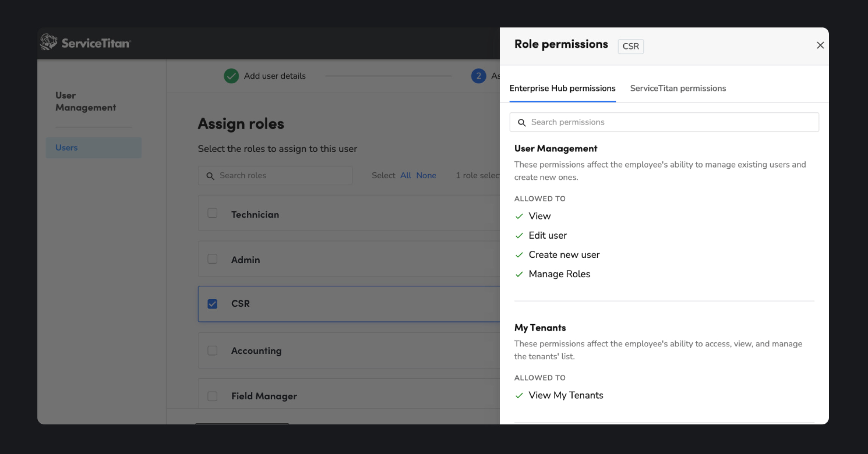Click the step 2 circle indicator
868x454 pixels.
point(478,76)
